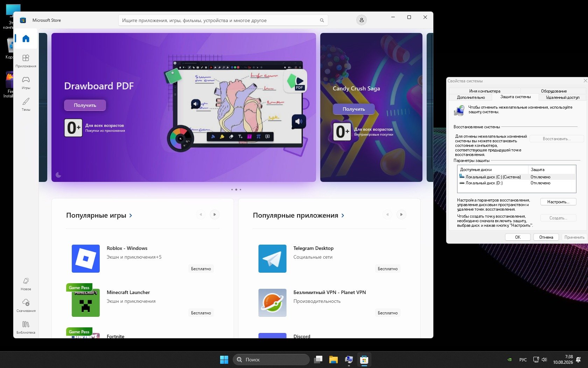
Task: Click the NVIDIA tray icon
Action: coord(510,360)
